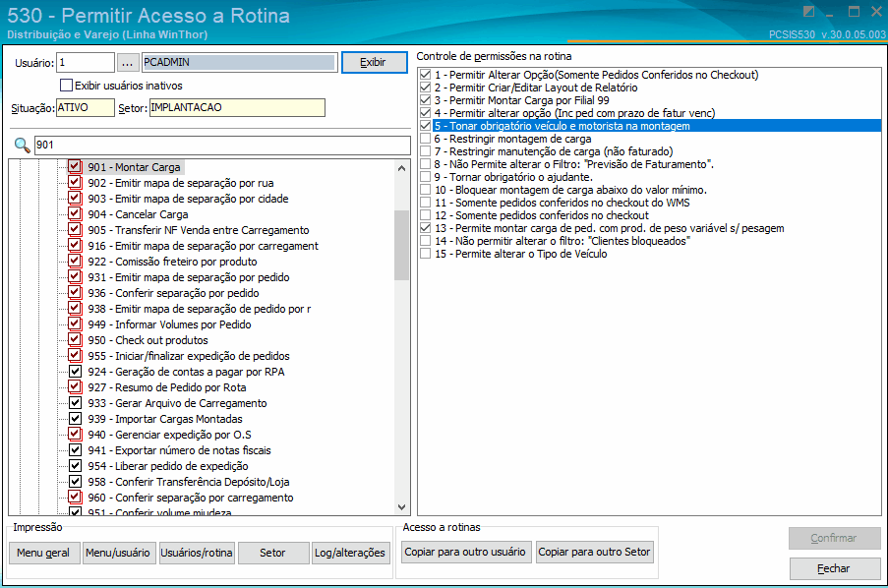Click the PCADMIN user name field
This screenshot has height=588, width=888.
click(x=240, y=62)
